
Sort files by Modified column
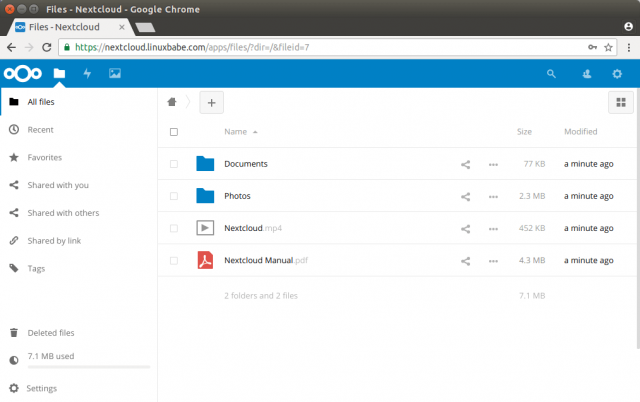click(580, 132)
